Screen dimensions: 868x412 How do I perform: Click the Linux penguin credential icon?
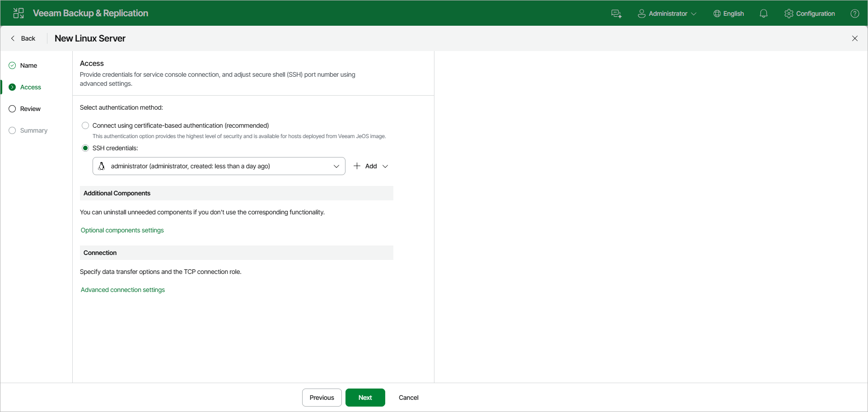click(102, 166)
